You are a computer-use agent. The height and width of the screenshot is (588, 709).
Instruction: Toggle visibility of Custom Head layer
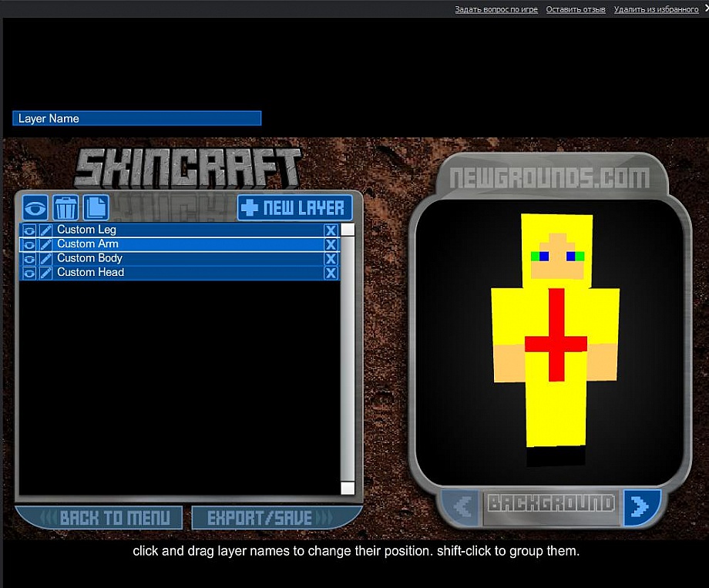pyautogui.click(x=29, y=274)
